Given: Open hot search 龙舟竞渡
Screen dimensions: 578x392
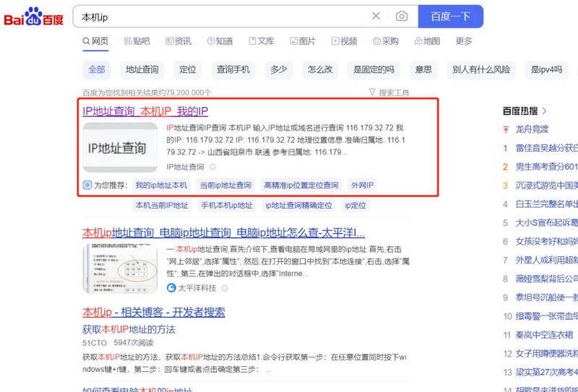Looking at the screenshot, I should (x=532, y=129).
